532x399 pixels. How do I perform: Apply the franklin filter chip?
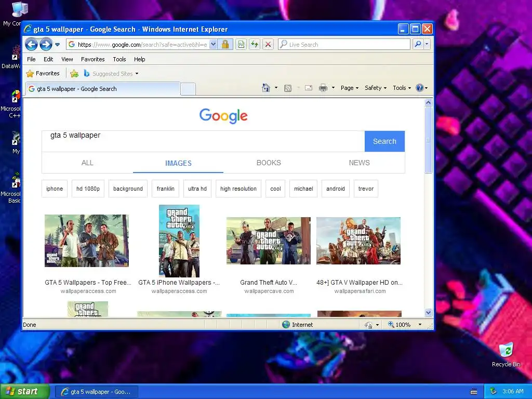(x=166, y=189)
